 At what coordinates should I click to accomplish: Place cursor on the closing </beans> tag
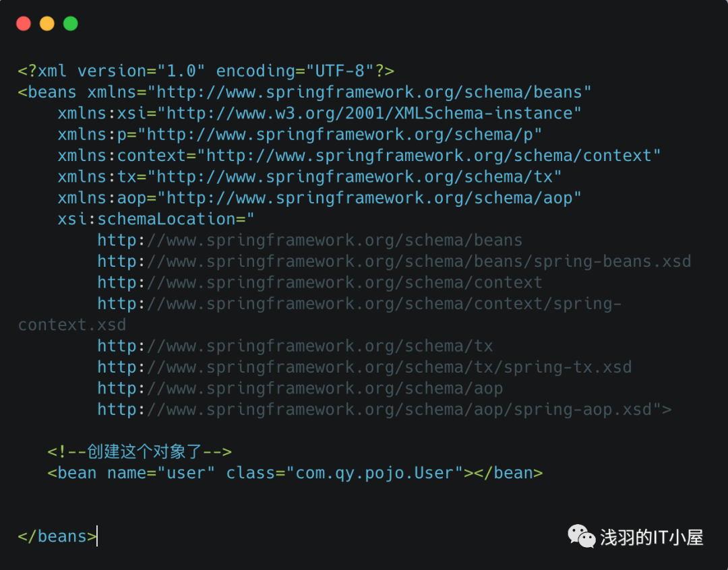pos(57,536)
